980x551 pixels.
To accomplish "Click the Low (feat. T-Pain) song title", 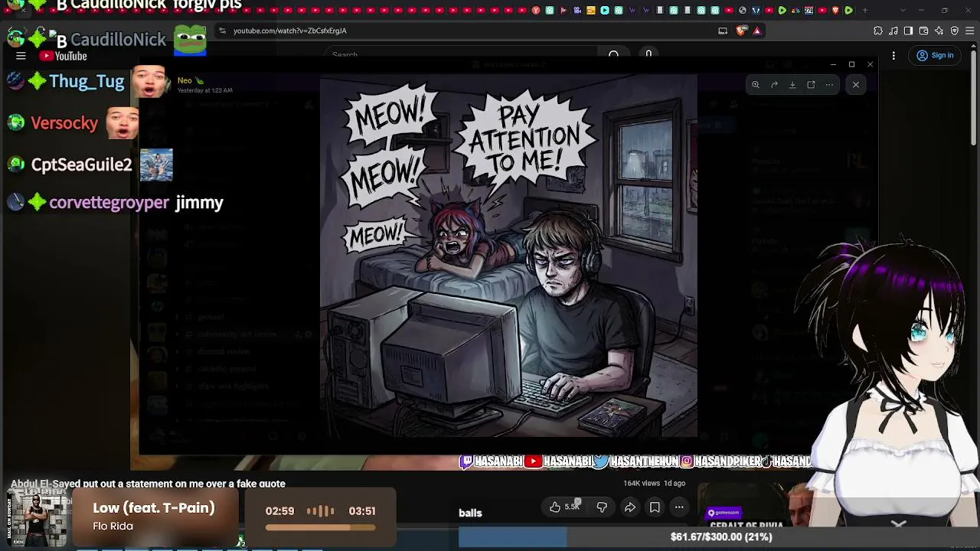I will point(154,508).
